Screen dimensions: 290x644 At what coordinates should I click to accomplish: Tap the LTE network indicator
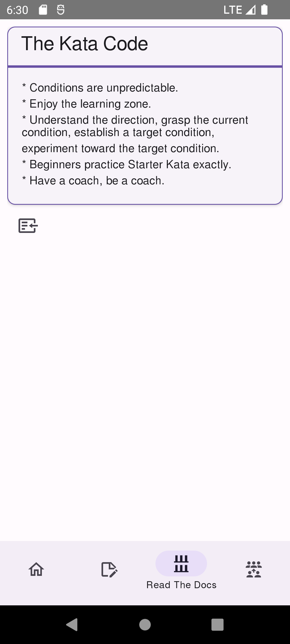tap(233, 10)
